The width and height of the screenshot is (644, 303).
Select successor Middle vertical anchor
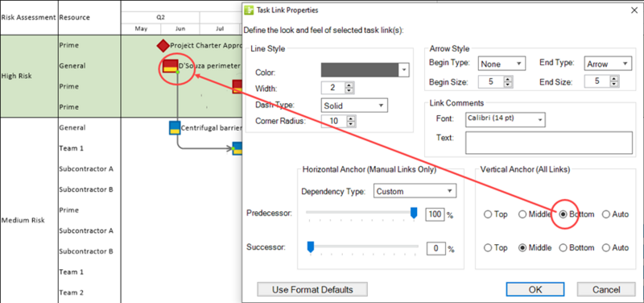[x=522, y=248]
